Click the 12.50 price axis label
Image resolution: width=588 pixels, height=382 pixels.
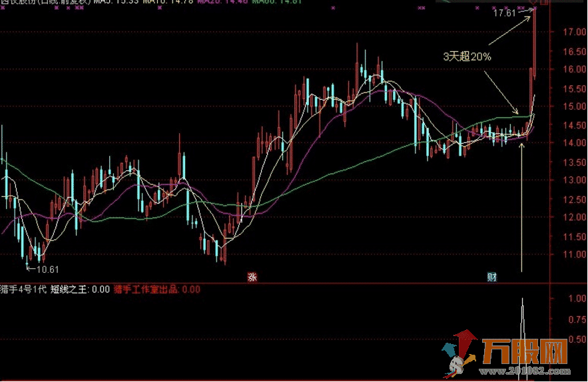coord(575,200)
